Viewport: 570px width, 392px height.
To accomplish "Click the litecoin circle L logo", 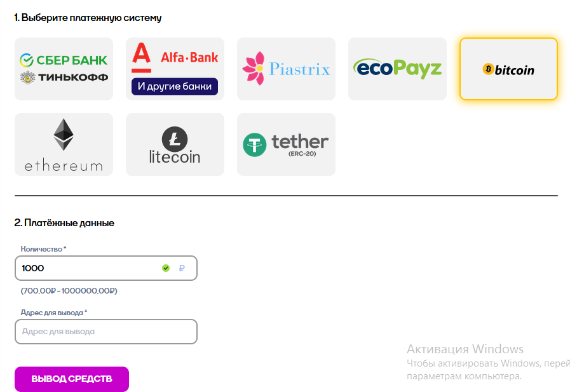I will coord(175,139).
